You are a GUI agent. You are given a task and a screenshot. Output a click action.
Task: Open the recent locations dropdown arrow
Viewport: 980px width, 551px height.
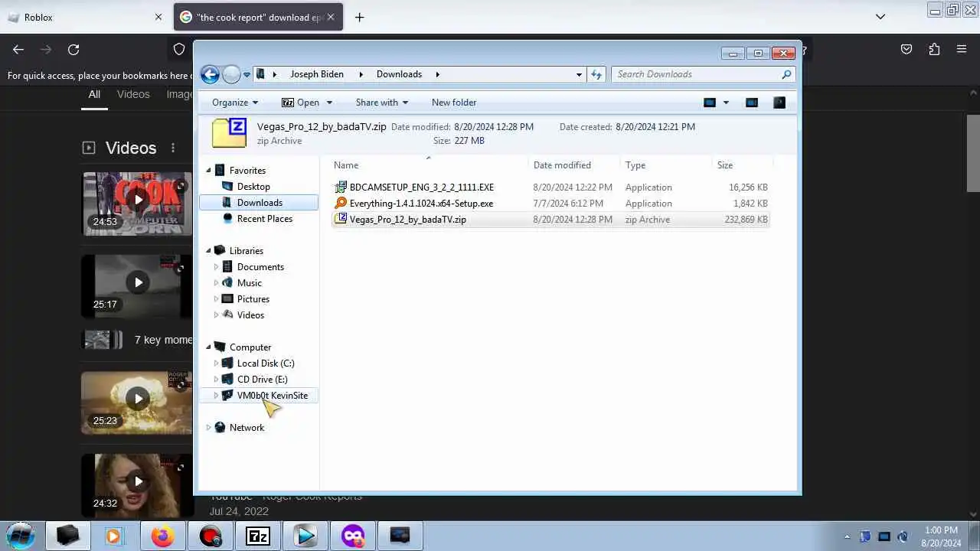[247, 75]
